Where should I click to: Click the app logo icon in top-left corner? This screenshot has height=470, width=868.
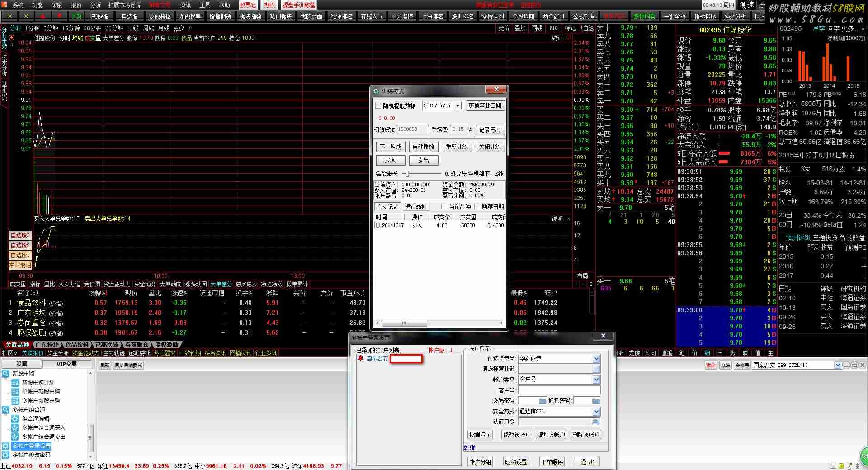[x=5, y=5]
